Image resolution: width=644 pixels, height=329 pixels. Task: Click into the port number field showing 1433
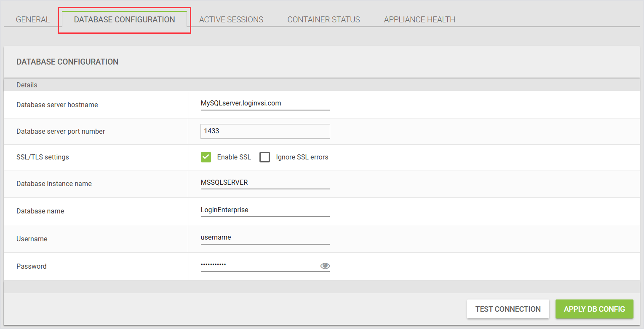coord(265,131)
